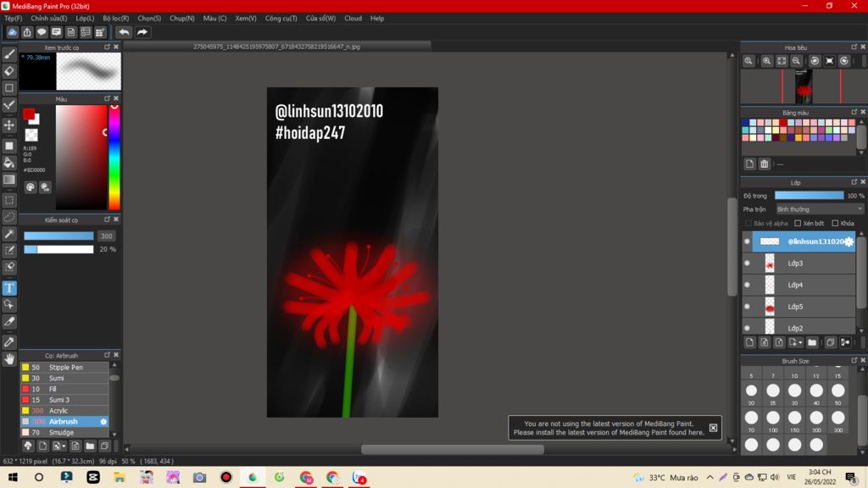Select the Magic Wand tool
Image resolution: width=868 pixels, height=488 pixels.
[9, 234]
